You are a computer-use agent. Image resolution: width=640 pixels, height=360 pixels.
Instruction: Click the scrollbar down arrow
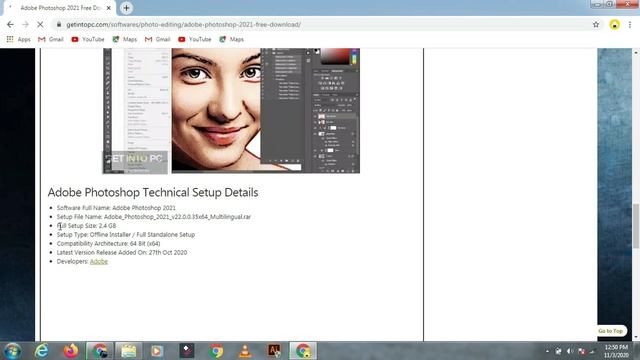636,337
